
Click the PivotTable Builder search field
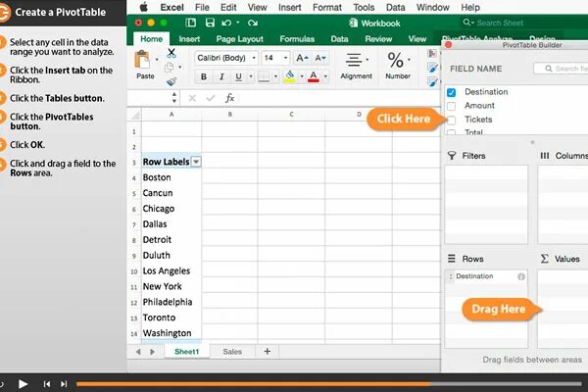pyautogui.click(x=561, y=69)
